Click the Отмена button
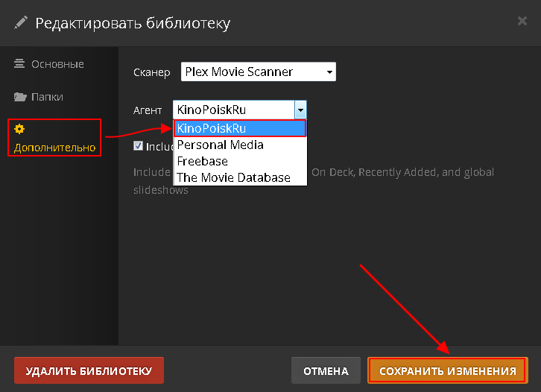This screenshot has width=541, height=392. [326, 370]
